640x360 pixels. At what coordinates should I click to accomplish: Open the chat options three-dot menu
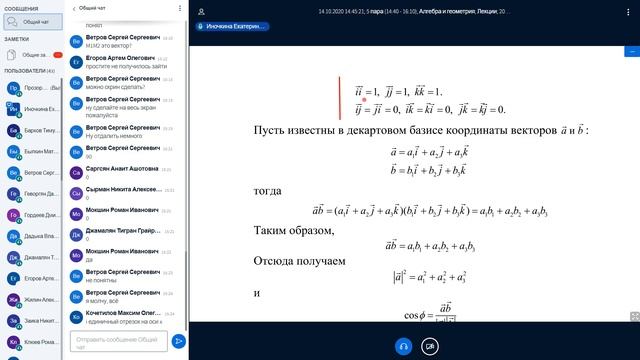[180, 8]
